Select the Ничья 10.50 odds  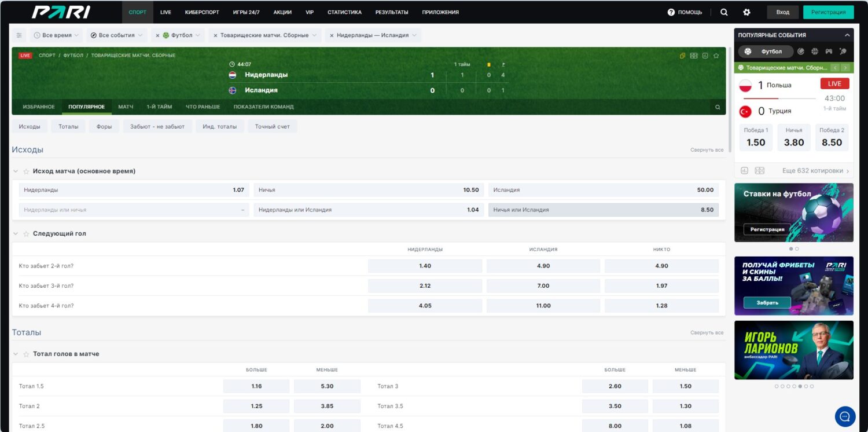click(x=369, y=190)
